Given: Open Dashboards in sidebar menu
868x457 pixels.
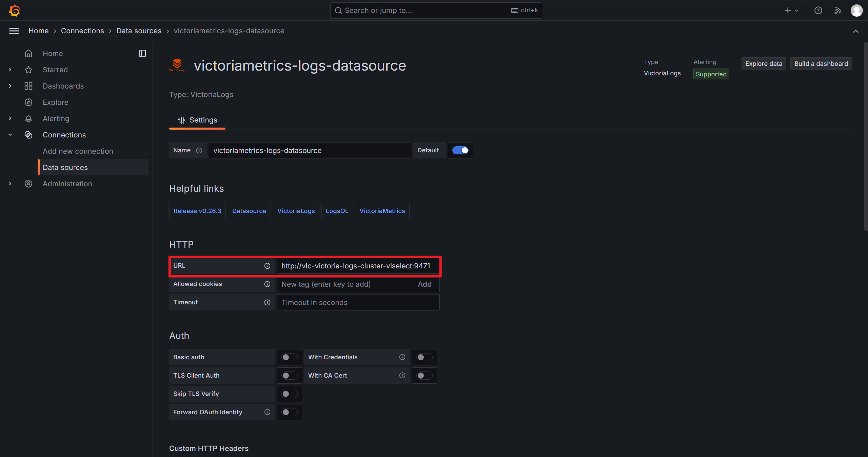Looking at the screenshot, I should tap(63, 86).
